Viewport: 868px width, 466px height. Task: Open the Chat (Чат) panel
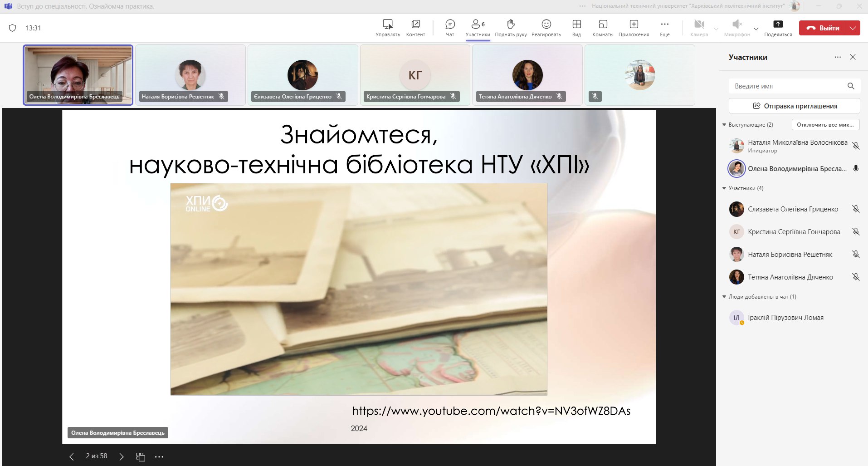pos(450,25)
